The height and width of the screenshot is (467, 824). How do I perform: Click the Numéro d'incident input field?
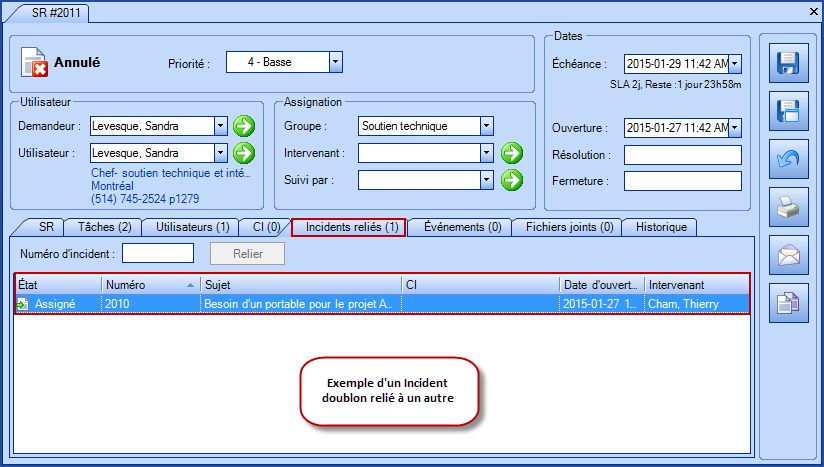click(x=157, y=254)
